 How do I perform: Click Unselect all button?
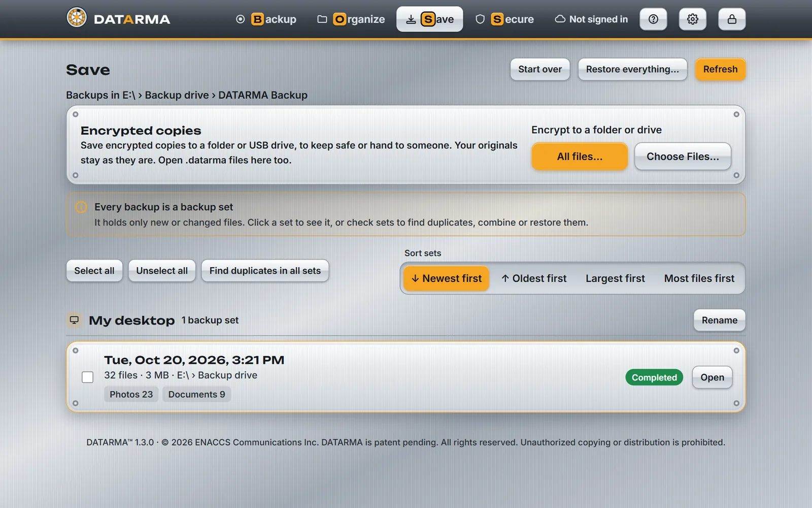[x=162, y=271]
